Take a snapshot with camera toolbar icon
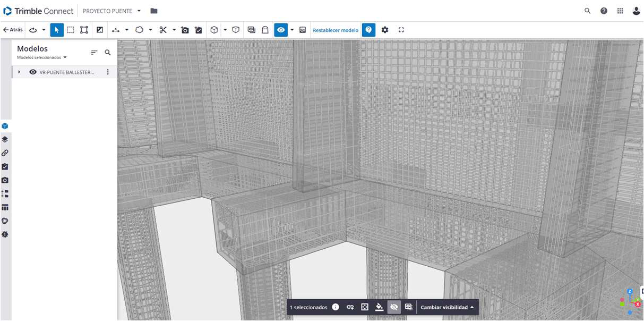Viewport: 644px width, 321px height. coord(185,30)
